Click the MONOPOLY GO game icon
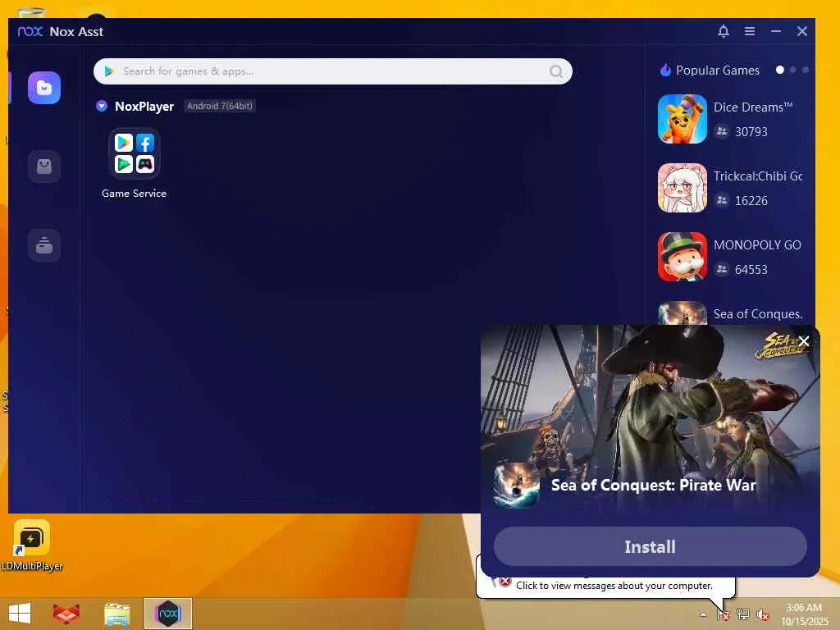840x630 pixels. [x=682, y=257]
